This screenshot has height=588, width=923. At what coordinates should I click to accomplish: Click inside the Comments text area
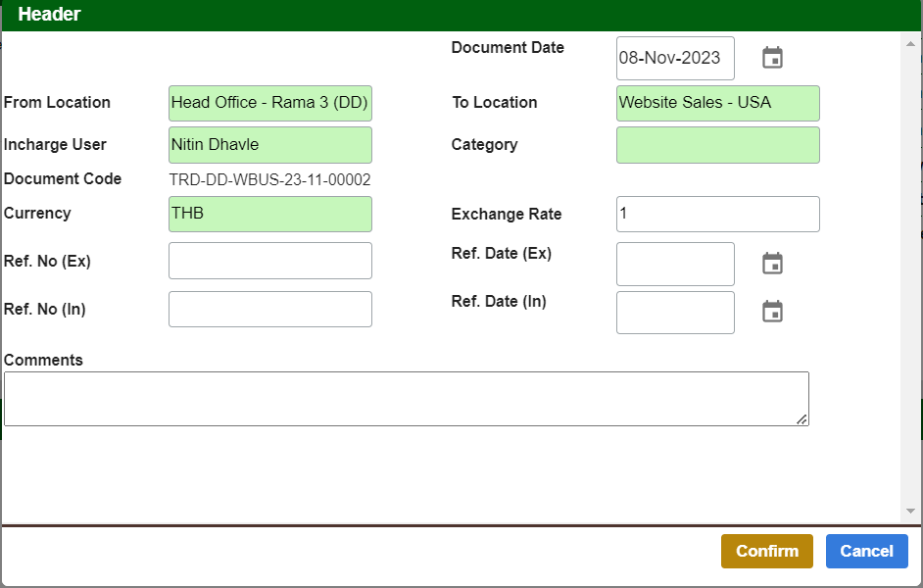406,399
